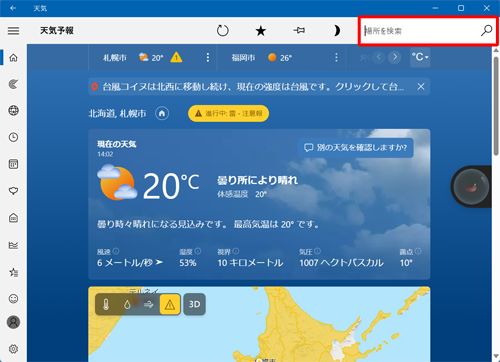This screenshot has height=362, width=500.
Task: Click the 20°C current temperature
Action: [171, 186]
